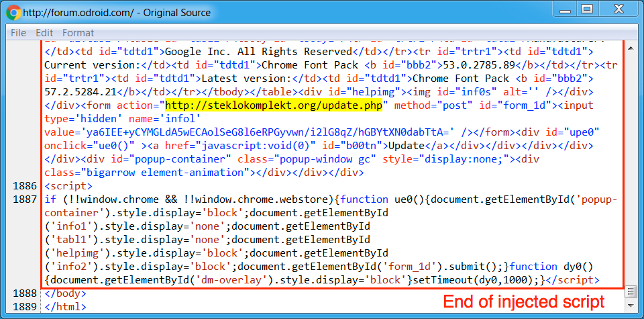Click the 'Update' anchor text in source
This screenshot has width=644, height=319.
(406, 146)
